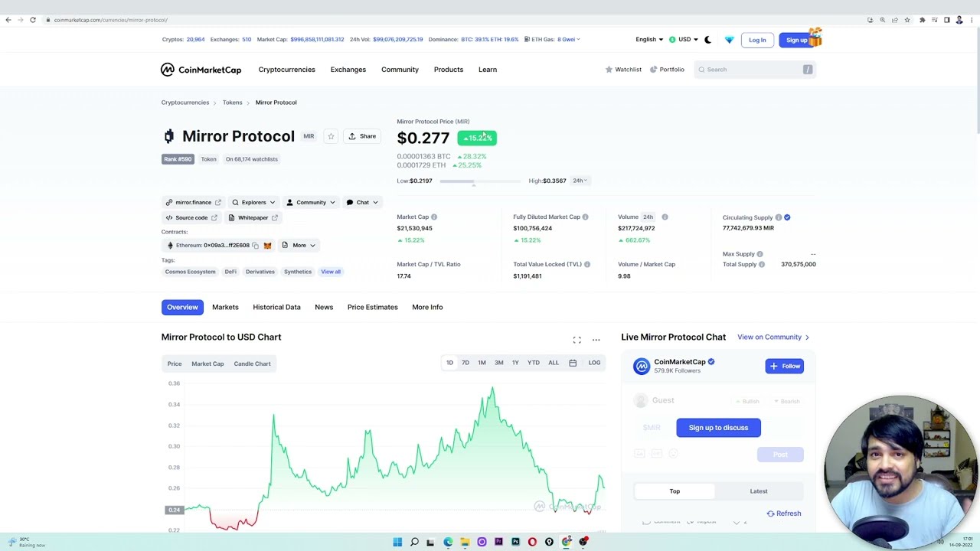This screenshot has width=980, height=551.
Task: Click the 0.24 price marker on chart axis
Action: pos(174,510)
